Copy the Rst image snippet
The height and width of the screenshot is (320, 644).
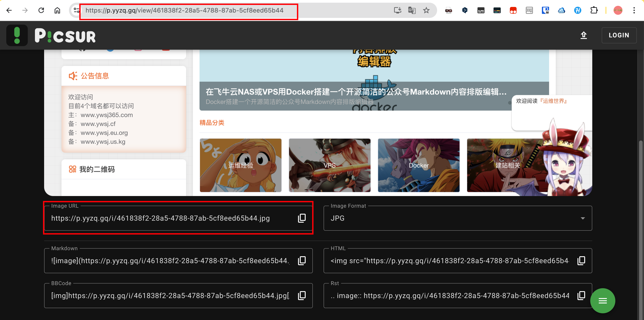[x=581, y=296]
